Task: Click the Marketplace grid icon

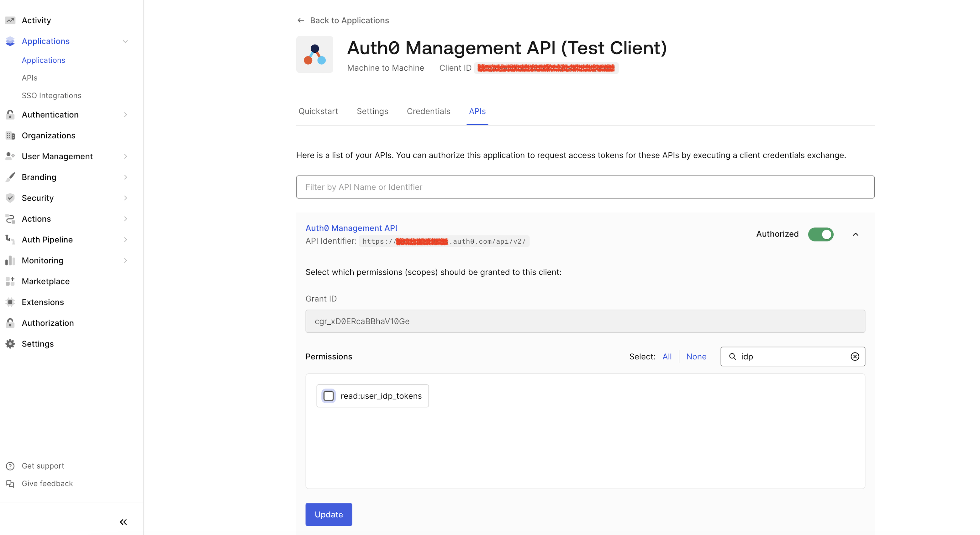Action: [10, 281]
